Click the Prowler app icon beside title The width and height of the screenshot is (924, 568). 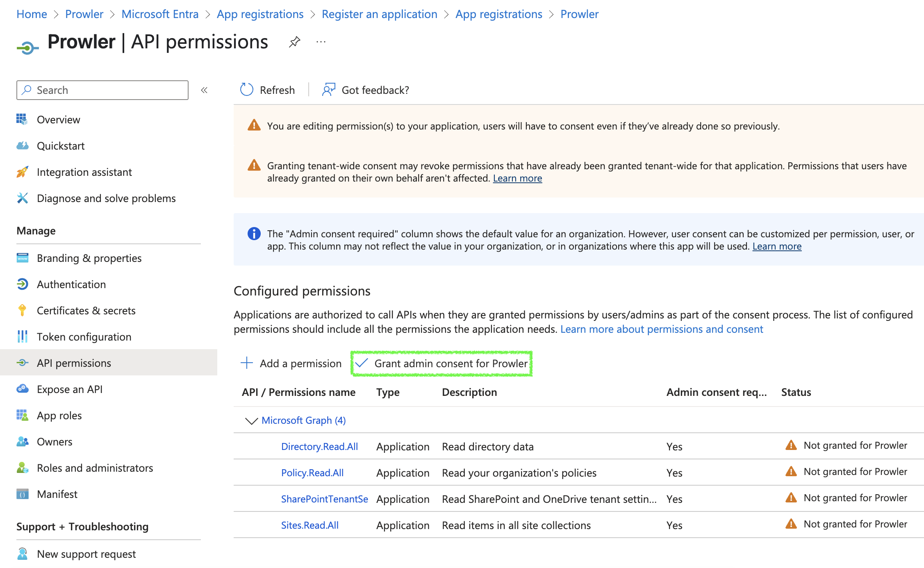pyautogui.click(x=27, y=48)
